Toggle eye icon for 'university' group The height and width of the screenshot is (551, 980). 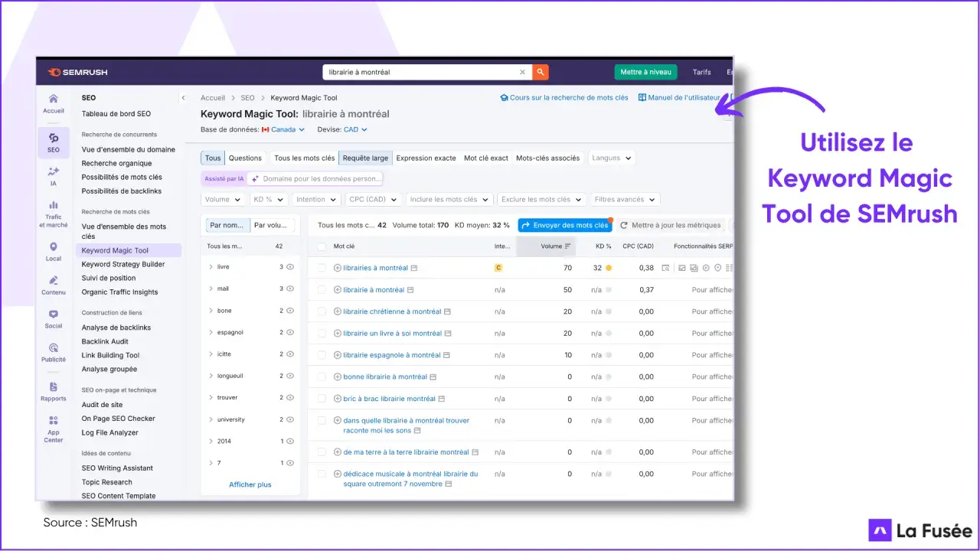[x=290, y=419]
